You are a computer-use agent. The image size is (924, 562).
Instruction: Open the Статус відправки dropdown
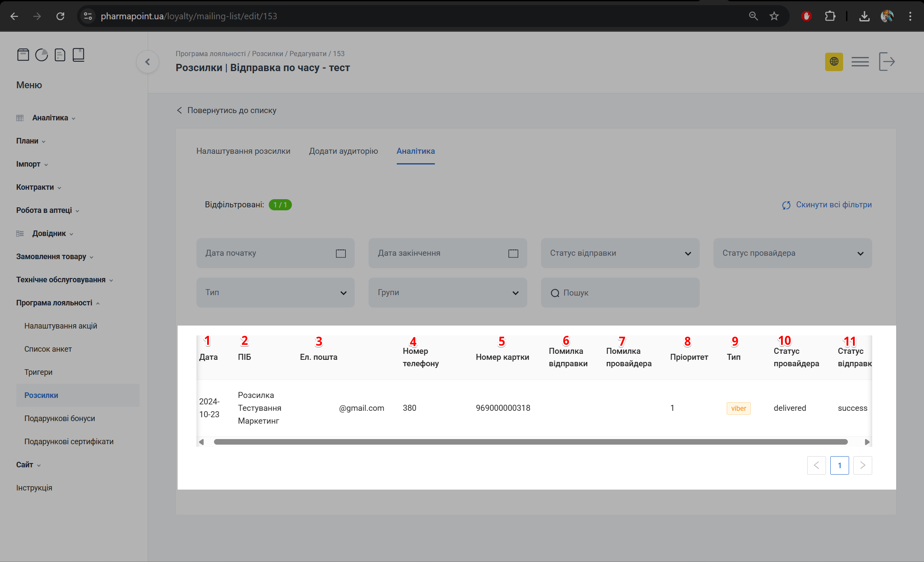pyautogui.click(x=620, y=253)
